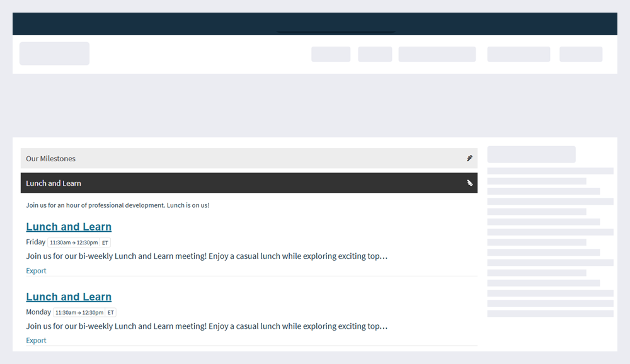Export the Monday Lunch and Learn event
The height and width of the screenshot is (364, 630).
[36, 340]
